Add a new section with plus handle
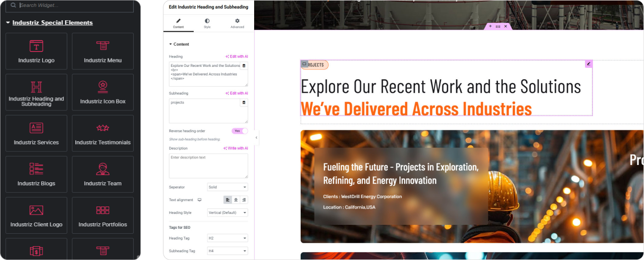The image size is (644, 260). [x=490, y=26]
